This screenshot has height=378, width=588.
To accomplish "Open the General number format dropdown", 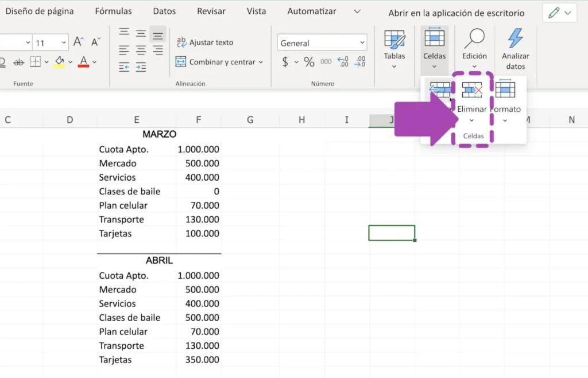I will [x=322, y=43].
